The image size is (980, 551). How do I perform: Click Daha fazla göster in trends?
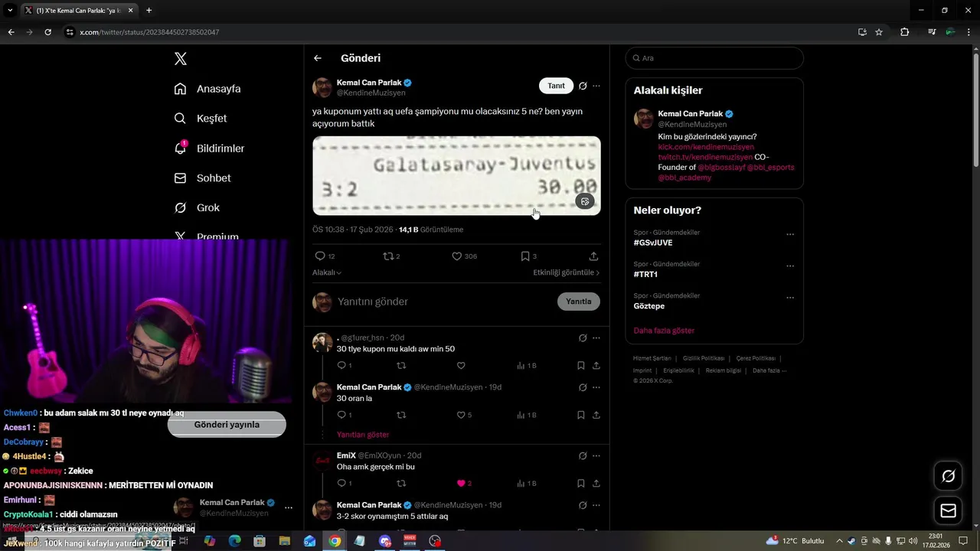(664, 331)
